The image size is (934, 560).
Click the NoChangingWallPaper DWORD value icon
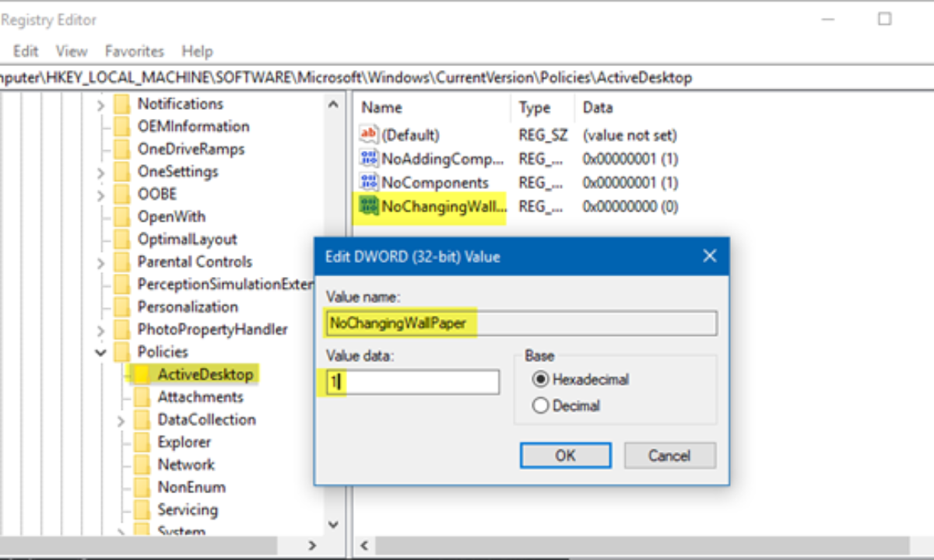click(368, 206)
